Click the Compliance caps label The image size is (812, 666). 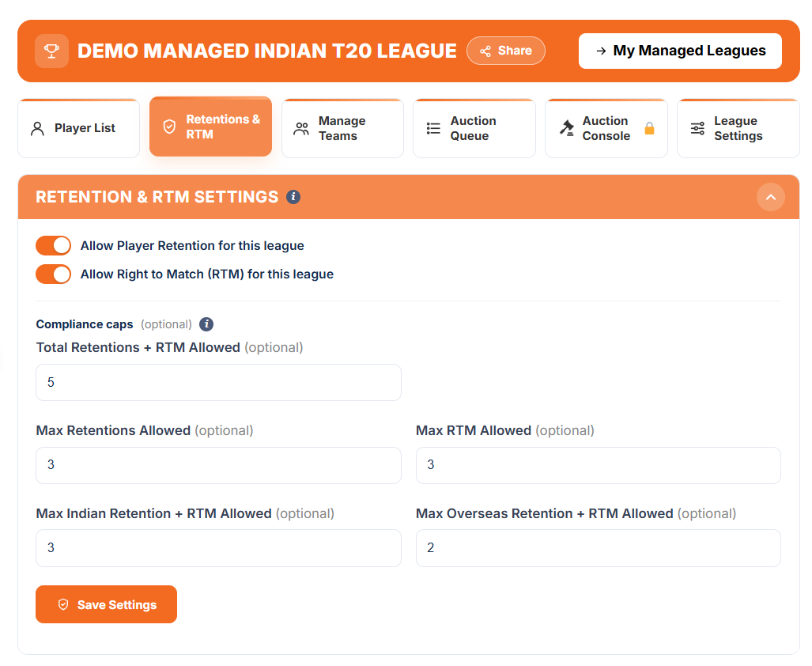coord(85,324)
